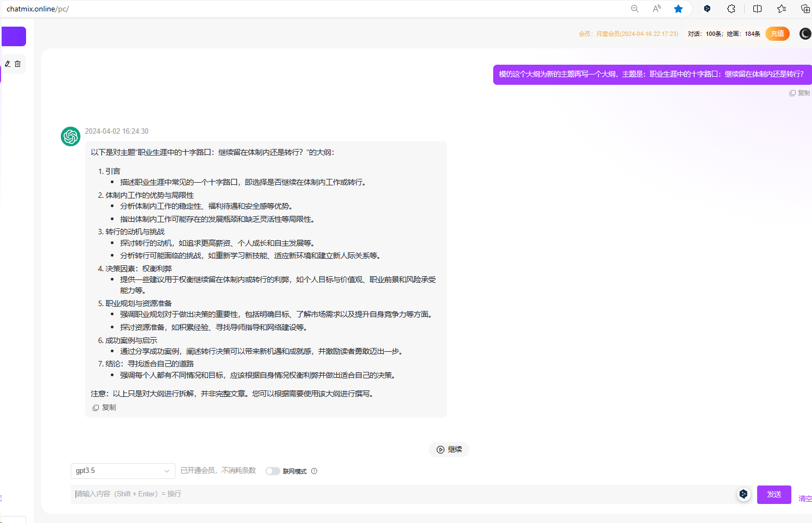Open the browser extensions puzzle icon
Viewport: 812px width, 523px height.
[x=731, y=9]
